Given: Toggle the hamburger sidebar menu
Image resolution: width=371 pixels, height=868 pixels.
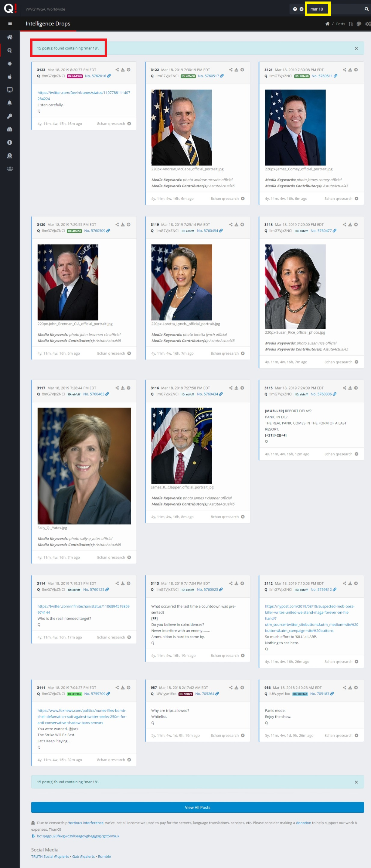Looking at the screenshot, I should coord(10,23).
